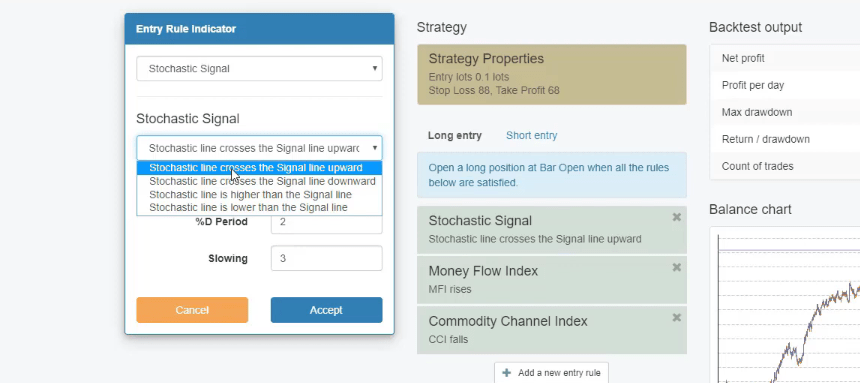Click plus icon on Add a new entry rule
This screenshot has height=383, width=860.
(507, 373)
